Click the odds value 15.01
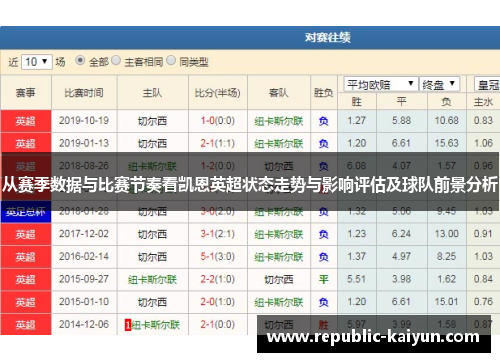Viewport: 500px width, 362px height. 447,302
